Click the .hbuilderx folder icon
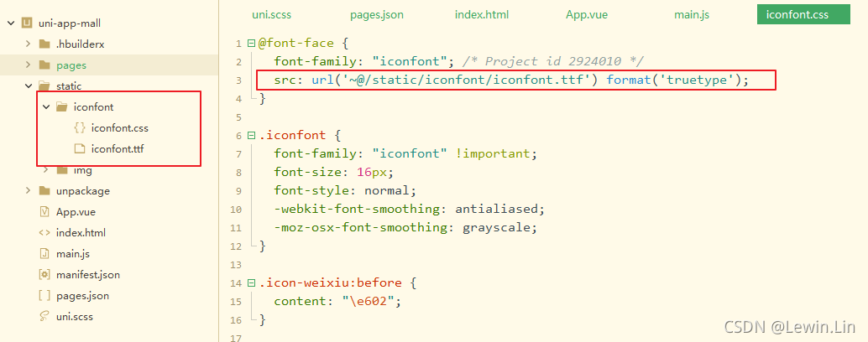Screen dimensions: 868x342 [x=44, y=44]
